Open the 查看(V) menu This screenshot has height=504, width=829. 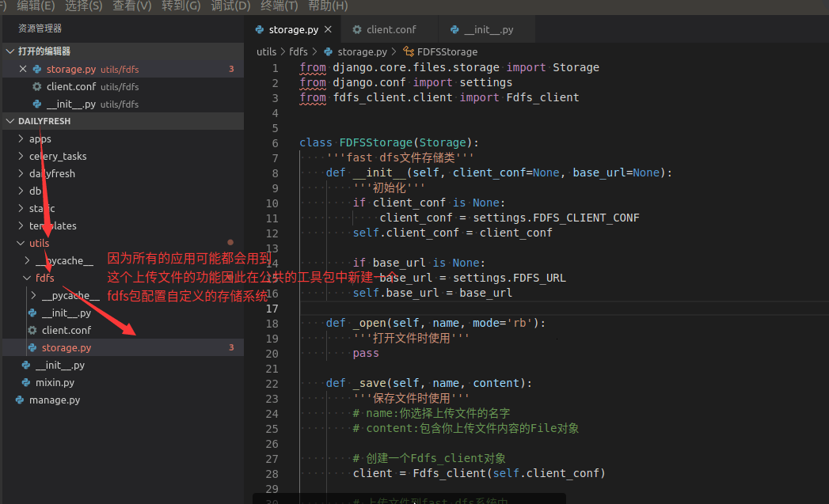point(131,6)
